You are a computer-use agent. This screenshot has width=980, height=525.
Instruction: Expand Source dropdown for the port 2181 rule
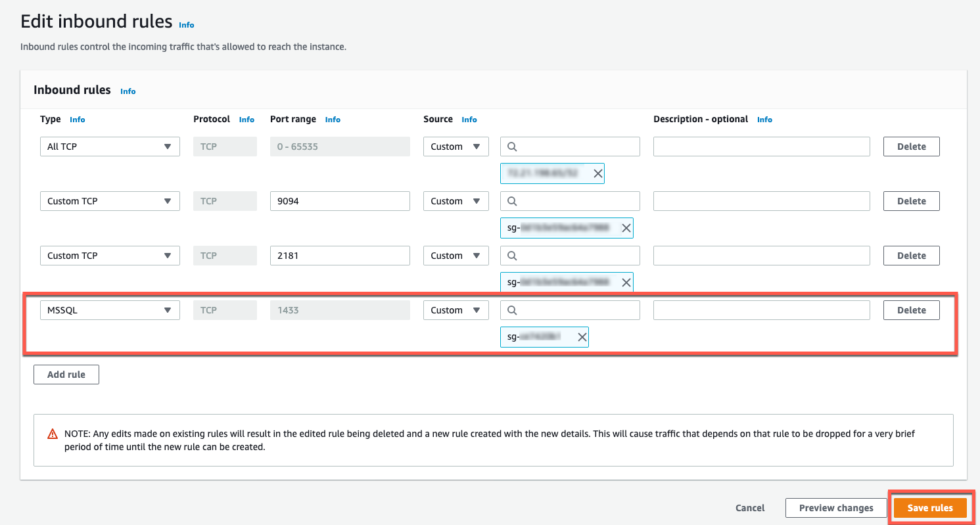(x=455, y=256)
